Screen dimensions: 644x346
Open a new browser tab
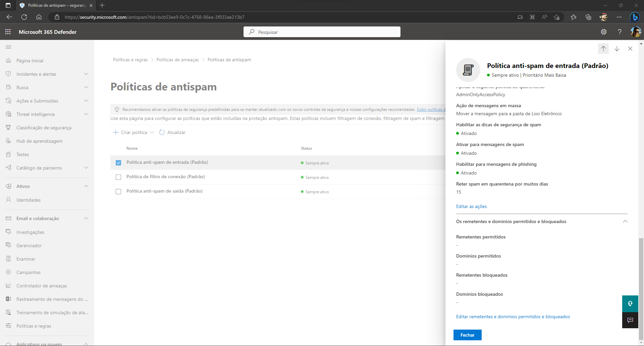pyautogui.click(x=102, y=5)
